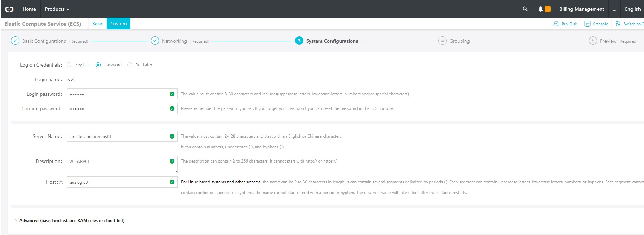
Task: Click the Basic Configurations checkmark step icon
Action: (15, 41)
